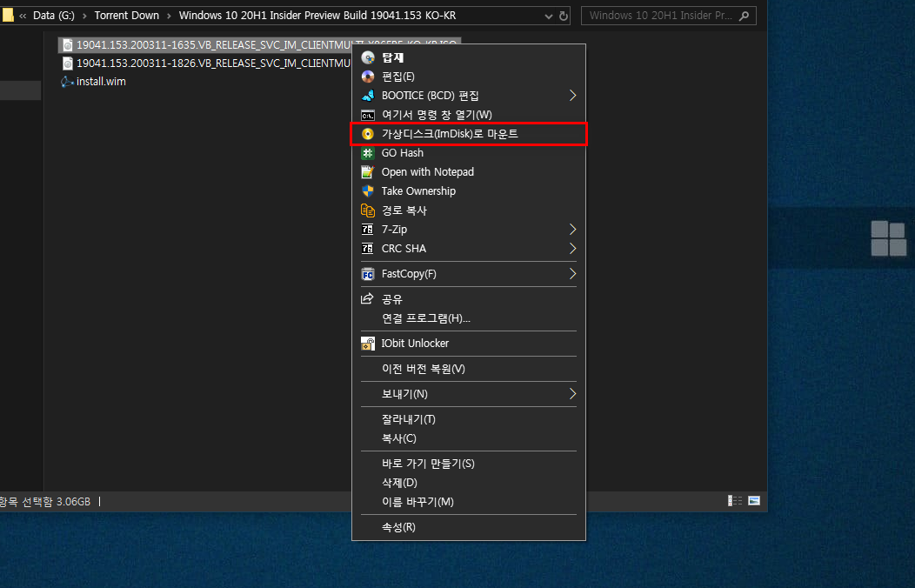Expand the CRC SHA submenu arrow

572,249
